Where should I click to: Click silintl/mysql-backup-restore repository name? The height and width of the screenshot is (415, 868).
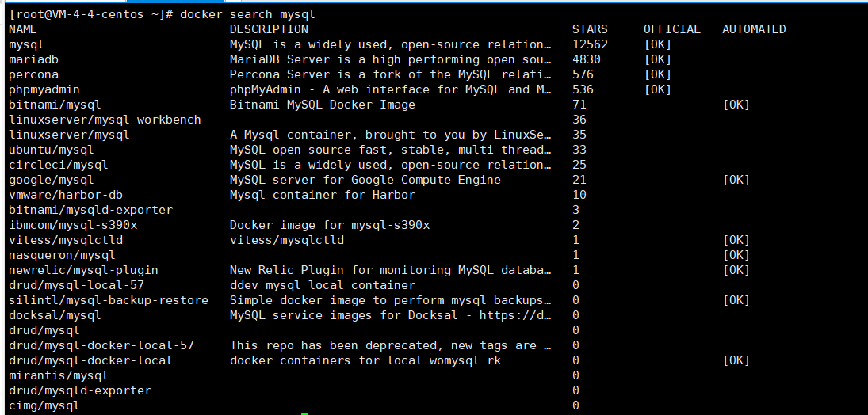(x=109, y=300)
